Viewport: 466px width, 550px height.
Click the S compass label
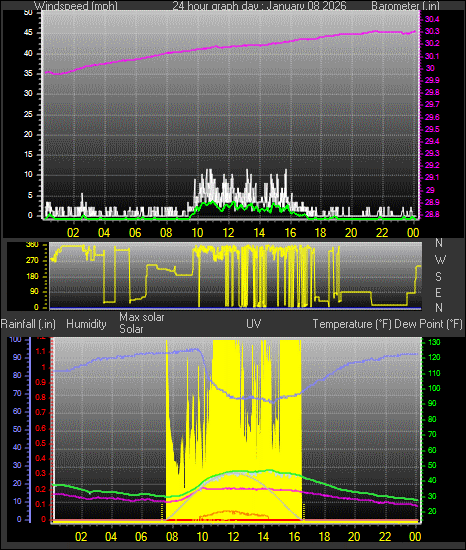(x=438, y=277)
